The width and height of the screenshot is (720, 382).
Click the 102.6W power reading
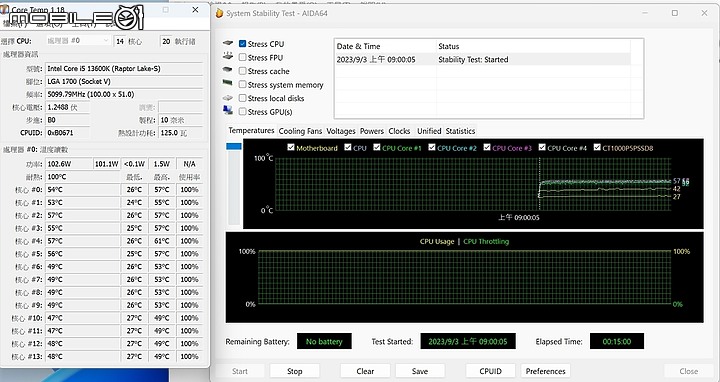pos(69,164)
